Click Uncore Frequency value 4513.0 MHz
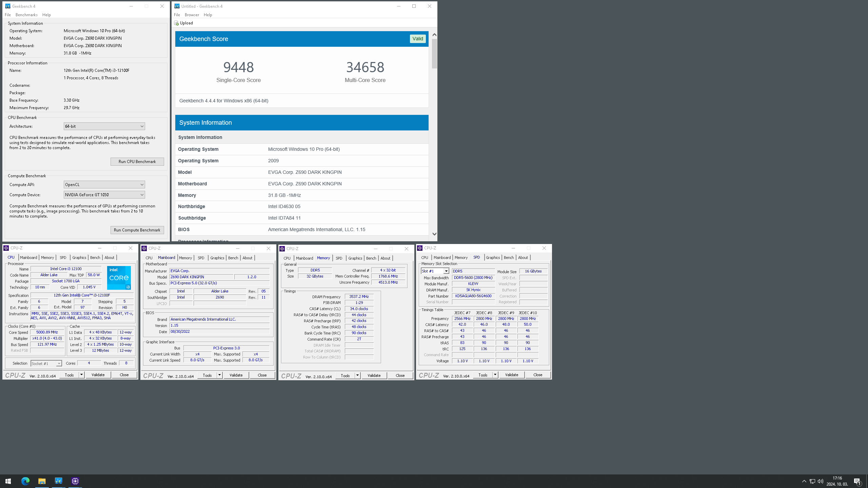868x488 pixels. [388, 282]
